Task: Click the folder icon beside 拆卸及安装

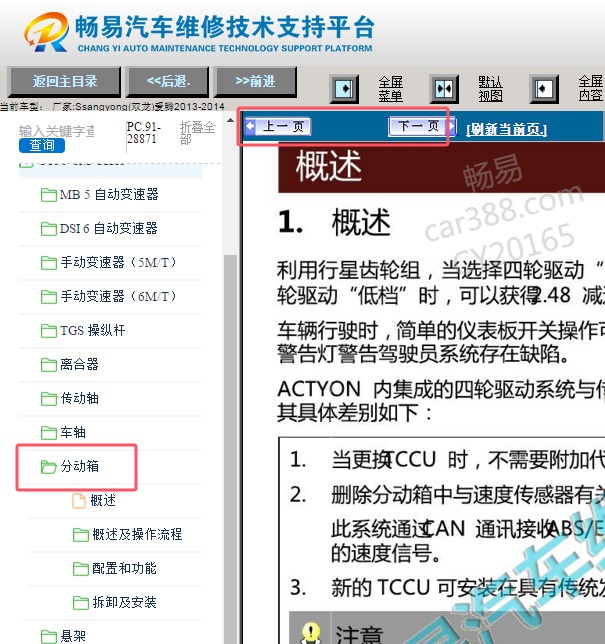Action: pos(81,603)
